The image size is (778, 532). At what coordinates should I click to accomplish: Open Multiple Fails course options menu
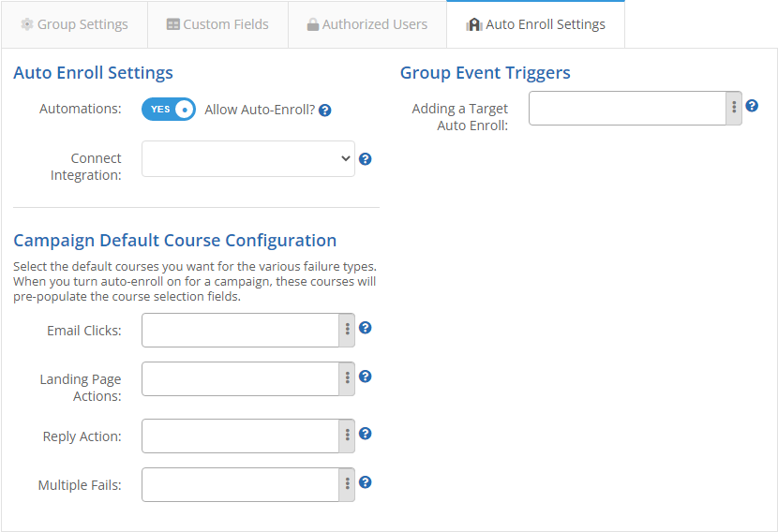coord(347,484)
